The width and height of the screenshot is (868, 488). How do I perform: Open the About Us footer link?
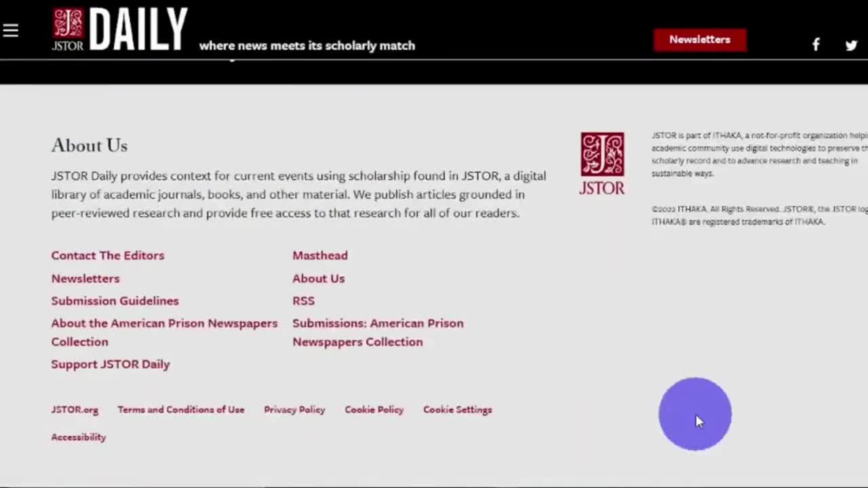click(x=319, y=278)
